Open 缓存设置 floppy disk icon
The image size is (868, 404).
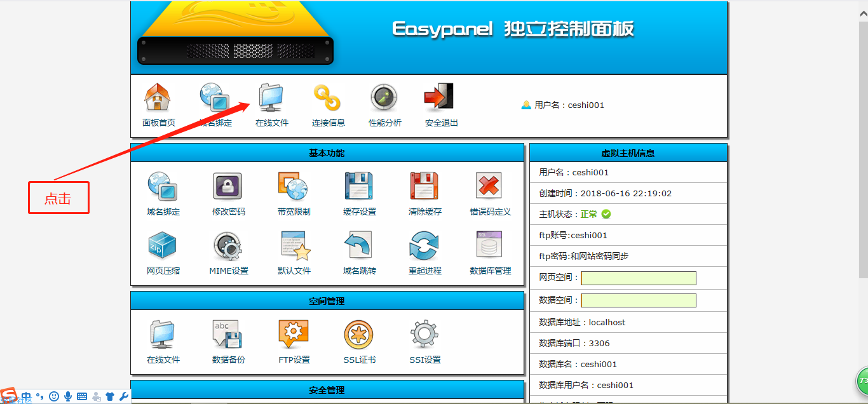point(359,187)
